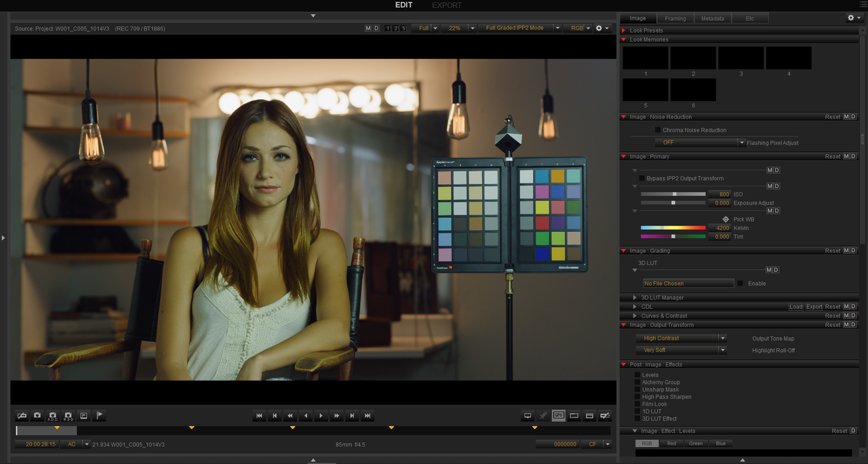Switch to the EXPORT page

447,5
